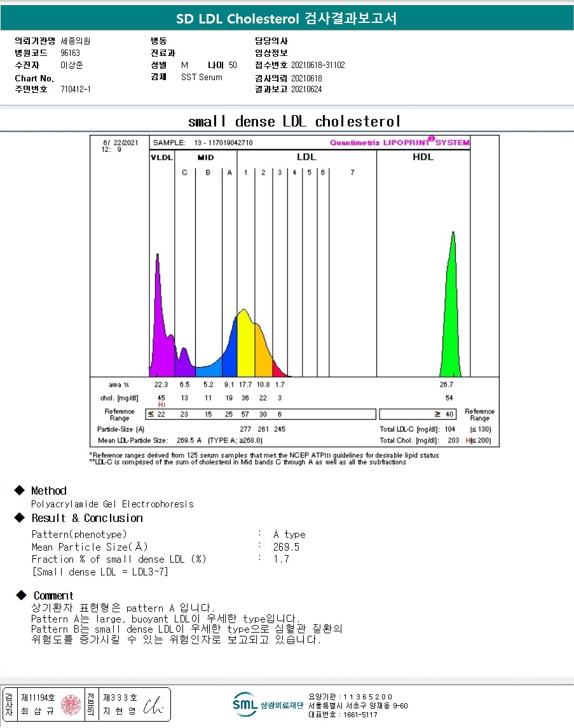The image size is (574, 728).
Task: Click the SML Samkwang Medical Foundation logo
Action: 268,704
